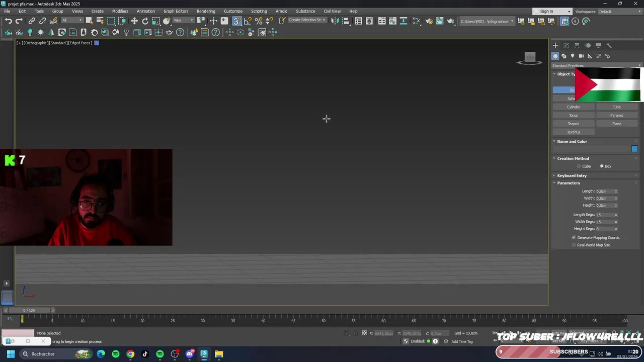
Task: Switch to the Motion panel tab
Action: [x=588, y=45]
